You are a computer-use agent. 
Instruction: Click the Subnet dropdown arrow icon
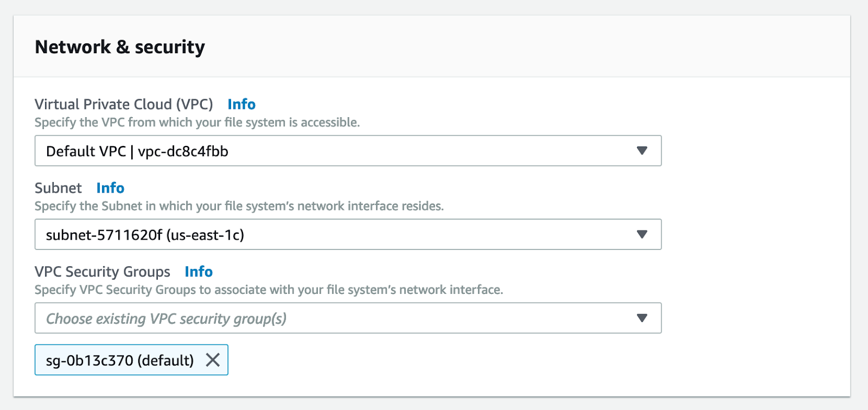(x=642, y=234)
